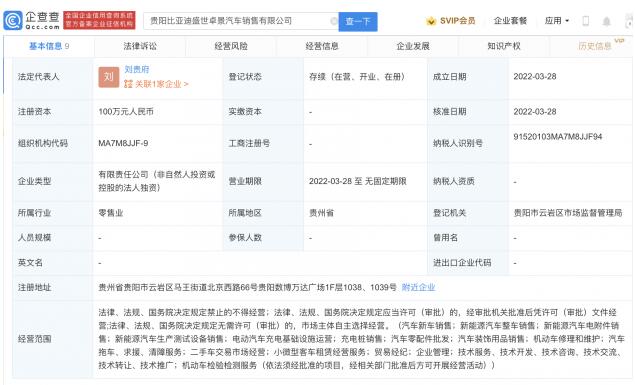The image size is (635, 385).
Task: Select the region value 贵州省
Action: [321, 213]
